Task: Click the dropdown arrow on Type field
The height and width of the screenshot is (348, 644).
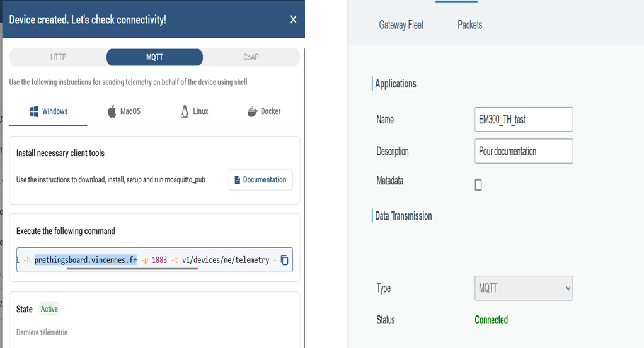Action: (x=568, y=288)
